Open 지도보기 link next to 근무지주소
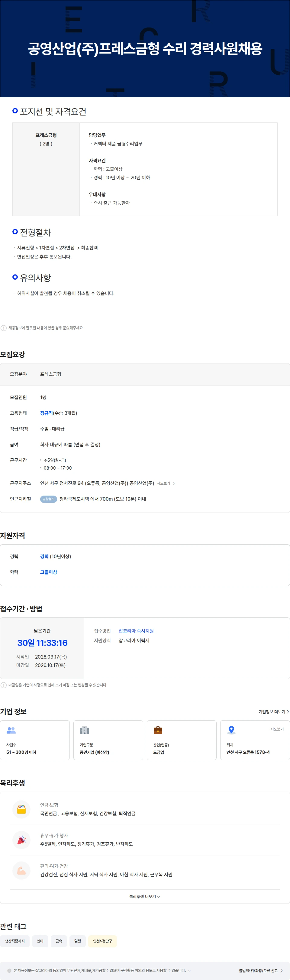290x980 pixels. point(163,483)
